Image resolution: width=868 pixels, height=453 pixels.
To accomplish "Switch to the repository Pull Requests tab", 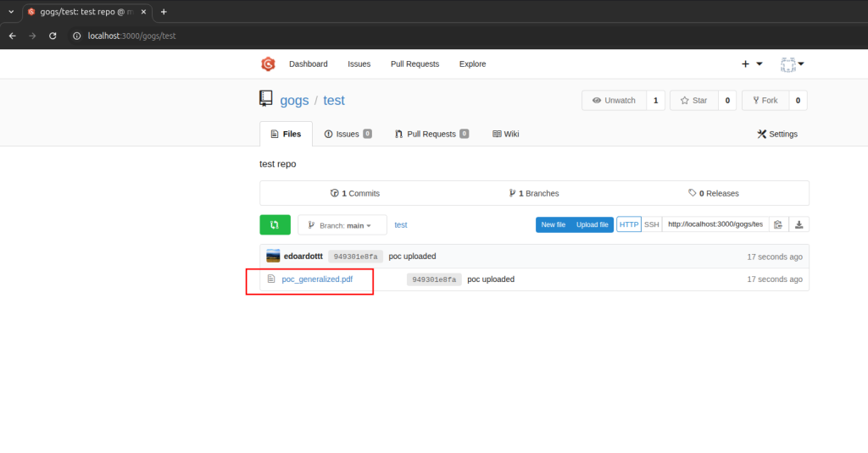I will [x=431, y=134].
